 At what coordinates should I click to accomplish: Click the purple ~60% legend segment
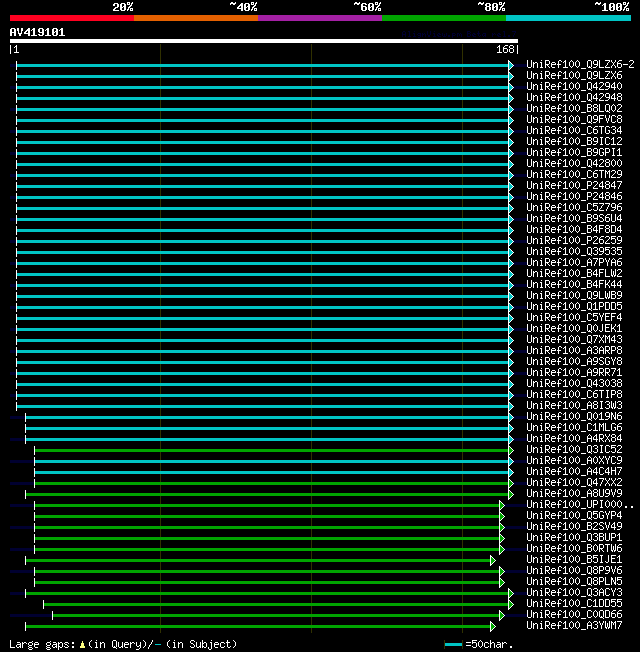click(x=320, y=18)
